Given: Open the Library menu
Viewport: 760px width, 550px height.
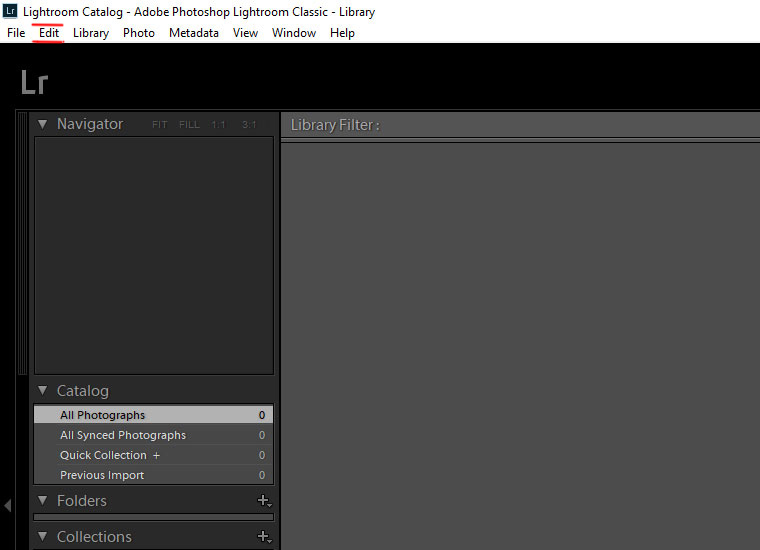Looking at the screenshot, I should (91, 33).
